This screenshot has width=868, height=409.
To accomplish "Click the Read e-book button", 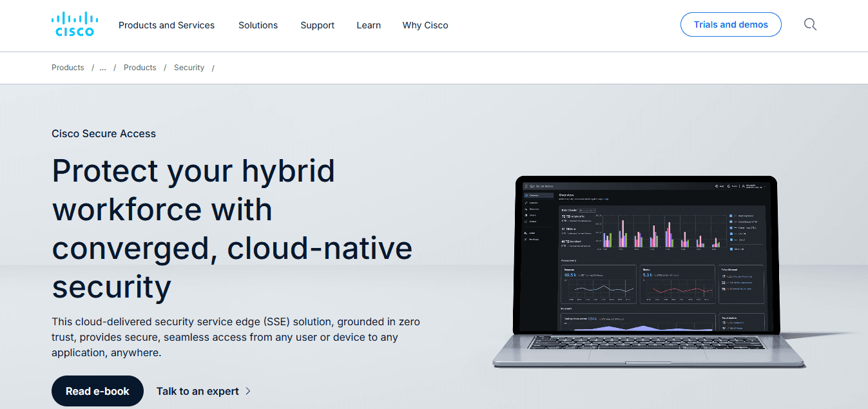I will (97, 391).
